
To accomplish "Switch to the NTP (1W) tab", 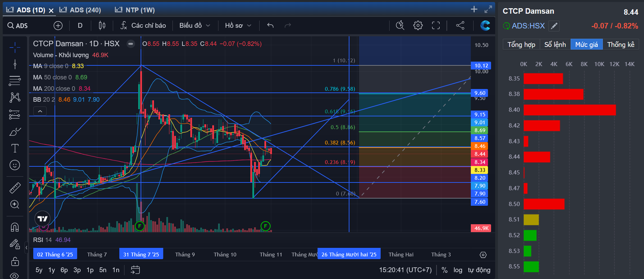I will pyautogui.click(x=135, y=10).
